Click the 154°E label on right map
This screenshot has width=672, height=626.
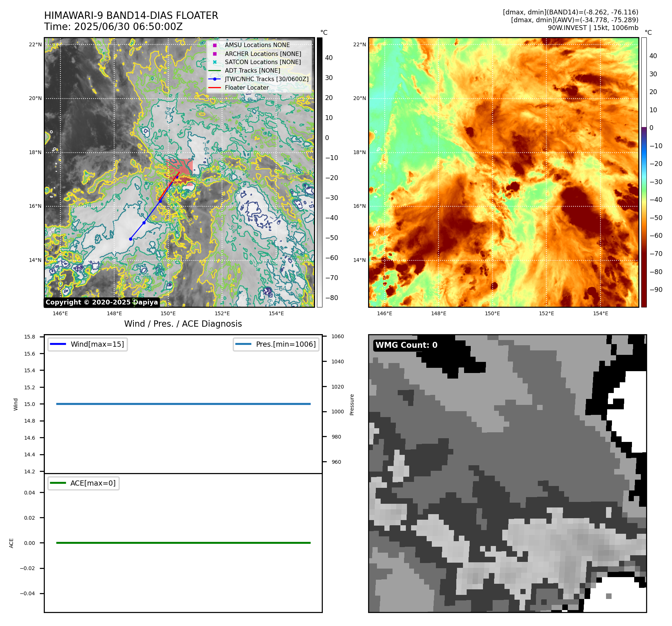(600, 313)
